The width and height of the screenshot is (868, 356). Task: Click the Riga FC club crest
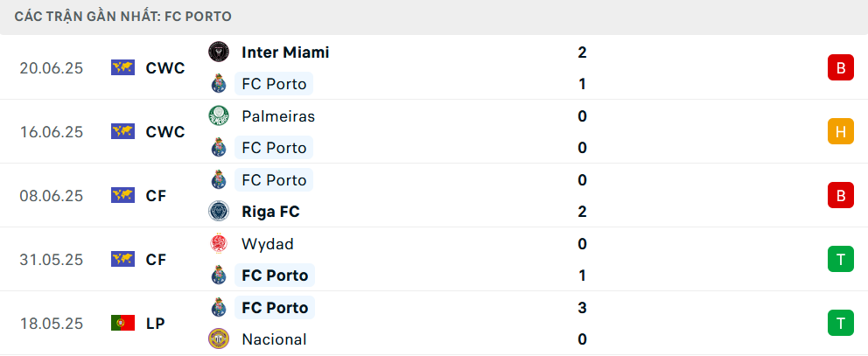tap(219, 212)
